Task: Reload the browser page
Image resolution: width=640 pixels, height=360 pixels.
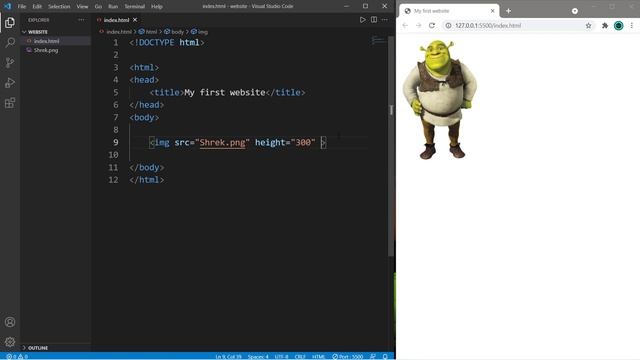Action: 432,25
